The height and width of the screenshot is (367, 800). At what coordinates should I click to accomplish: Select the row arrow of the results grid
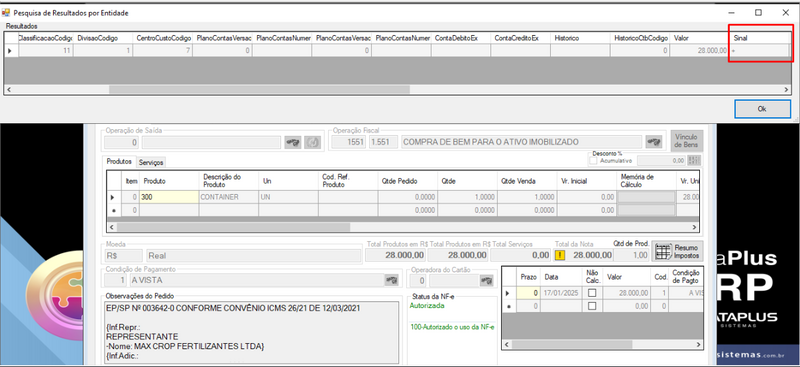tap(10, 51)
